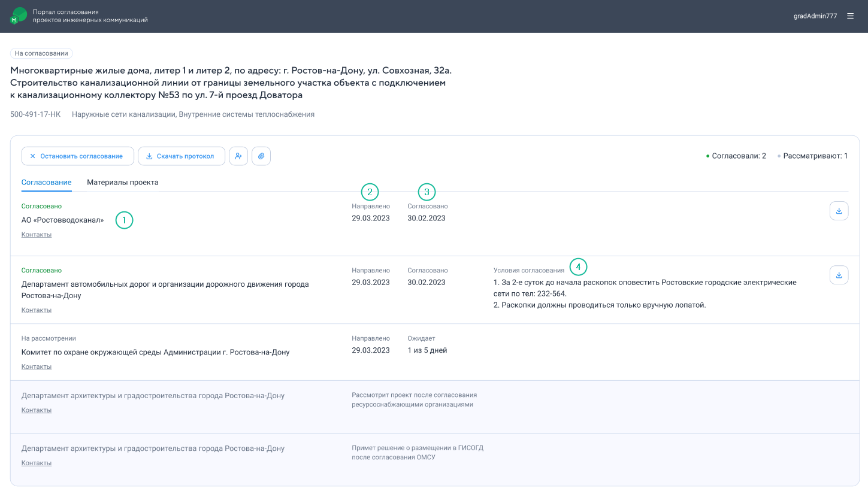Screen dimensions: 868x491
Task: Click 1 из 5 дней waiting value
Action: [427, 350]
